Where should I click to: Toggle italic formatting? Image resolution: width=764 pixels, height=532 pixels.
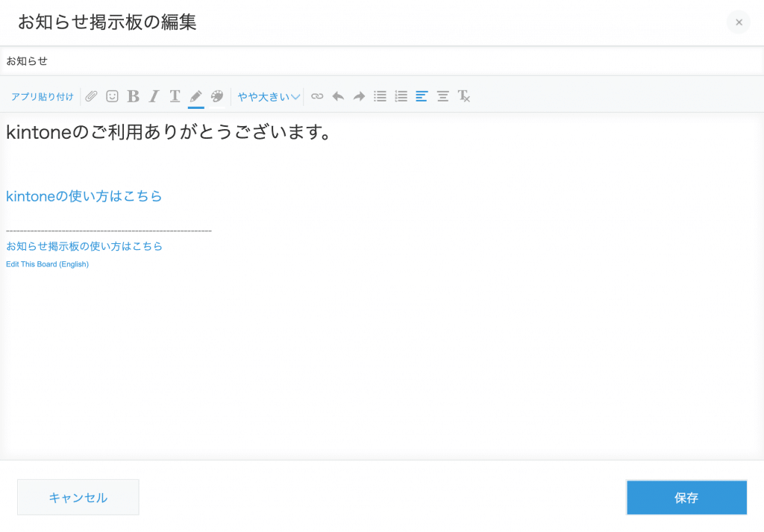click(x=154, y=96)
